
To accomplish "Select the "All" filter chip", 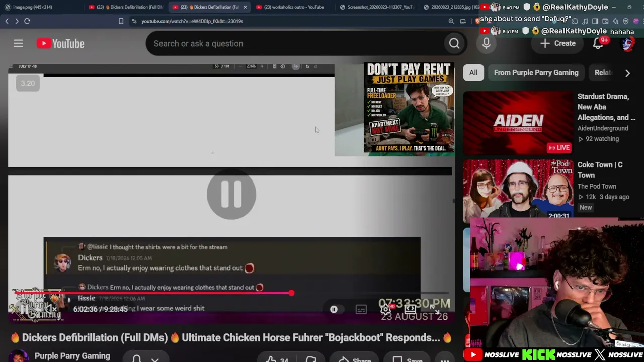I will (473, 73).
